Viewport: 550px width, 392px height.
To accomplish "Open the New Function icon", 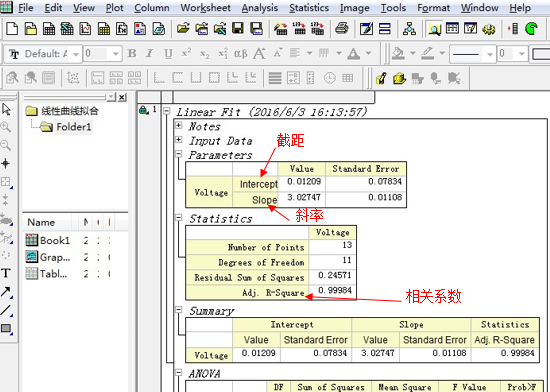I will point(122,29).
